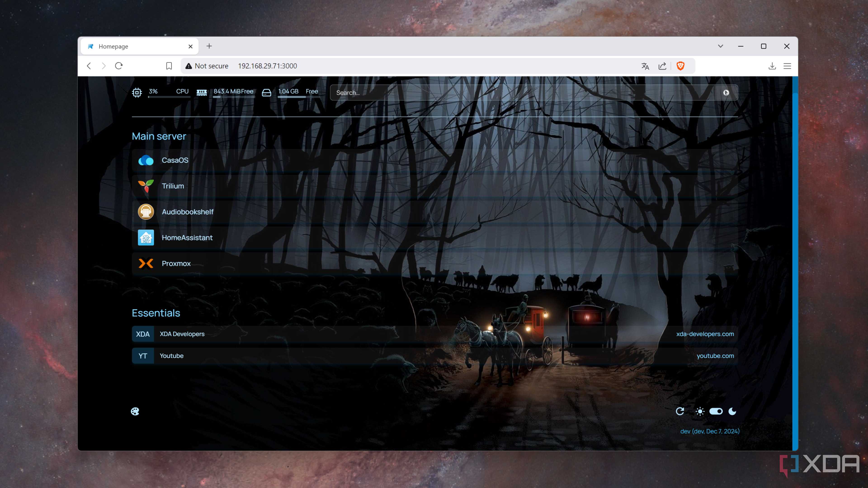
Task: Click the address bar URL 192.168.29.71:3000
Action: click(x=268, y=66)
